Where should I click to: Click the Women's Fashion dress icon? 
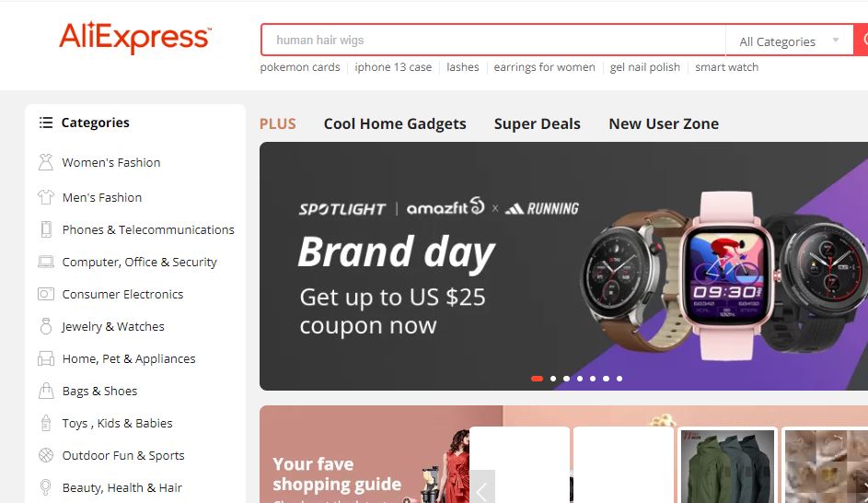pos(46,162)
